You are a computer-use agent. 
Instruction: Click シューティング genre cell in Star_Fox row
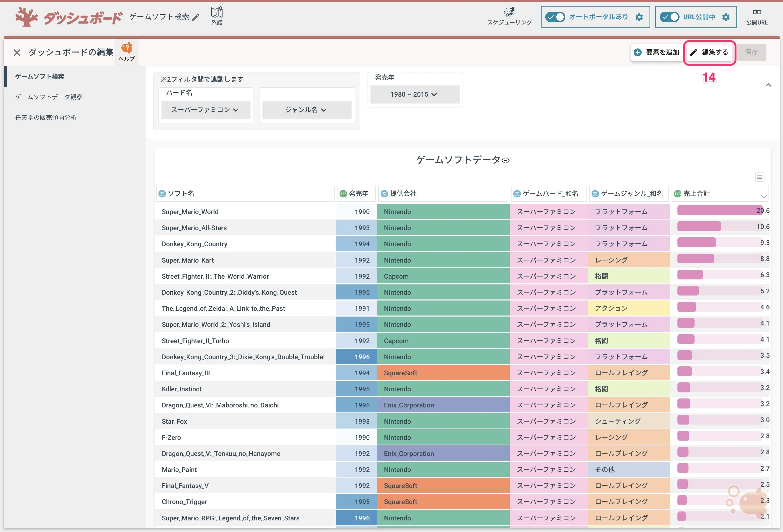tap(629, 421)
